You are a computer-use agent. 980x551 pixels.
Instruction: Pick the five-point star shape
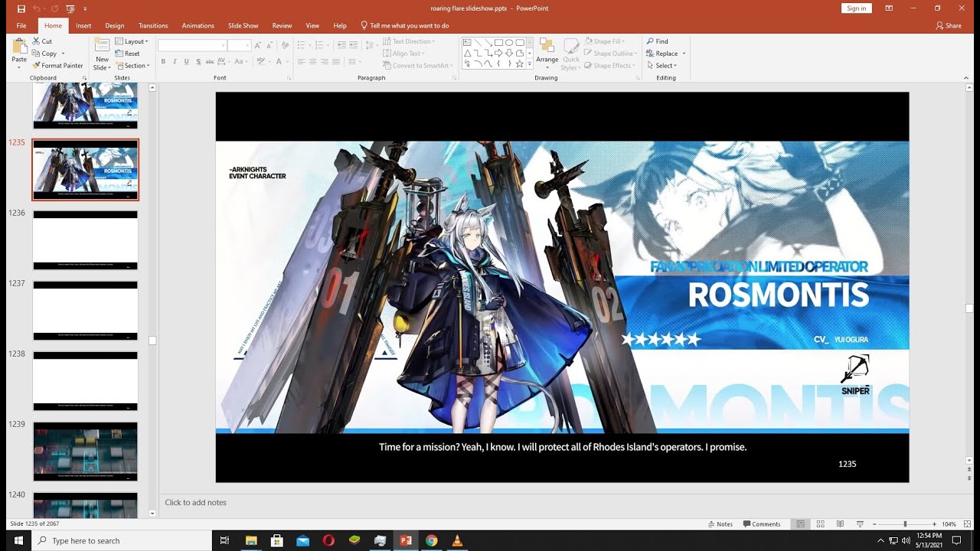tap(519, 64)
